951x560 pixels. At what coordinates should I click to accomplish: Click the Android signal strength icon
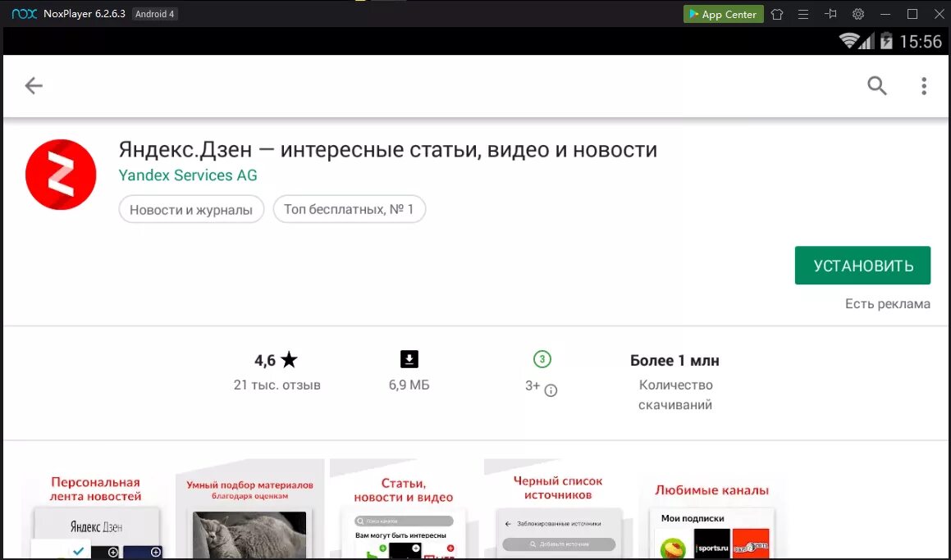click(x=868, y=41)
